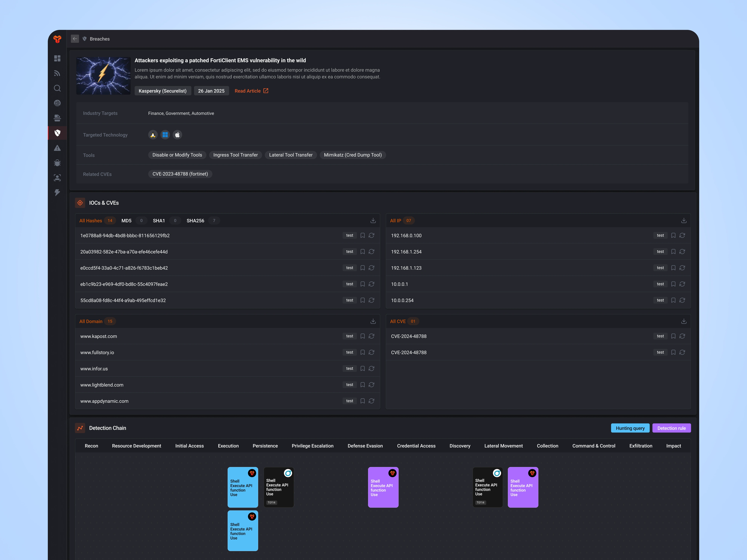747x560 pixels.
Task: Download the All Hashes list
Action: point(373,220)
